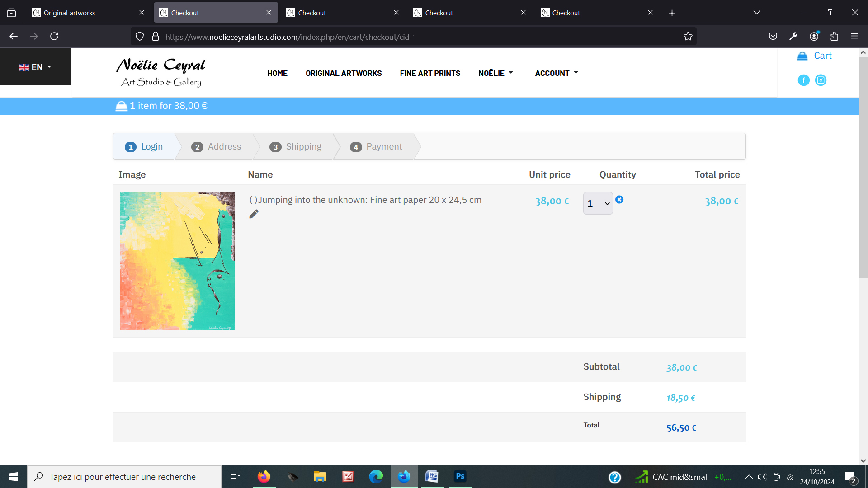
Task: Bookmark this page with star icon
Action: click(x=688, y=37)
